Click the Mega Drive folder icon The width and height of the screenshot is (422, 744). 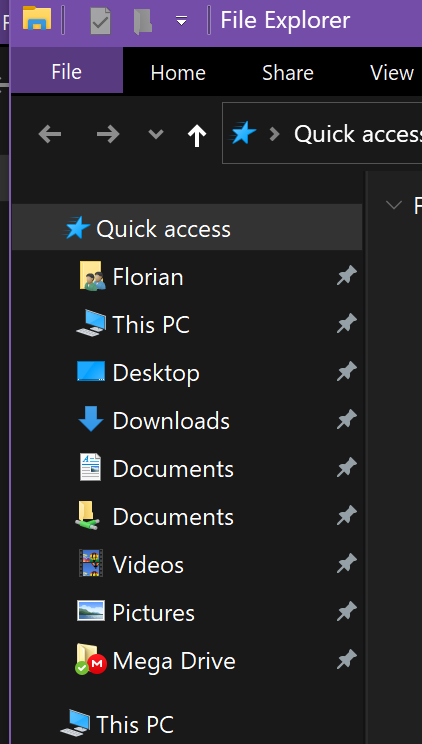point(90,659)
